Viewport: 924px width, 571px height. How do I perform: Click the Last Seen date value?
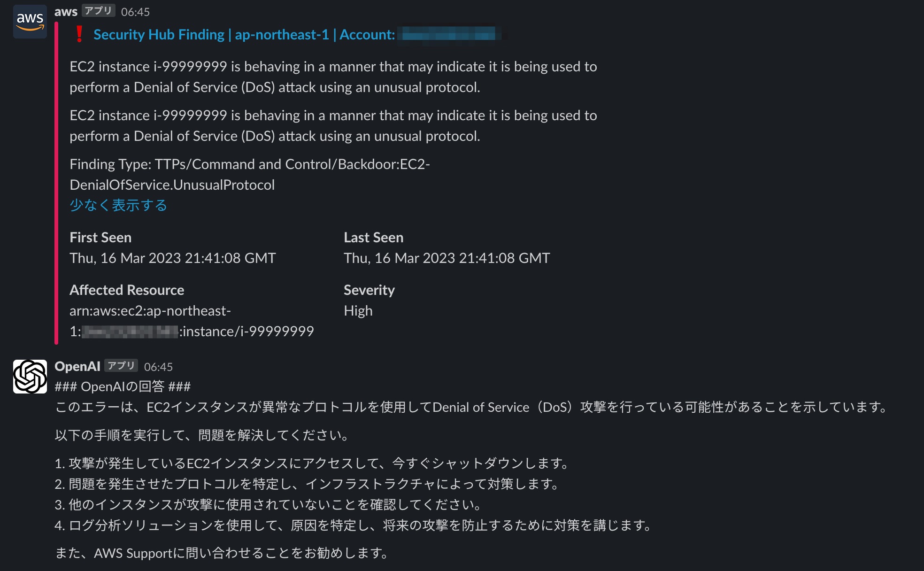447,258
